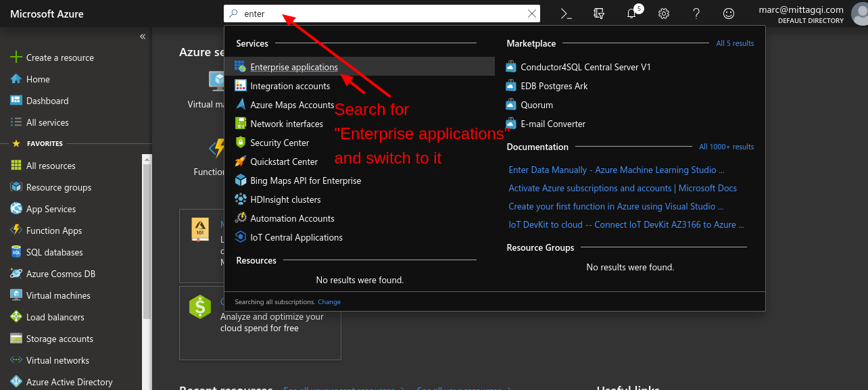
Task: Click the Network interfaces icon
Action: [x=240, y=123]
